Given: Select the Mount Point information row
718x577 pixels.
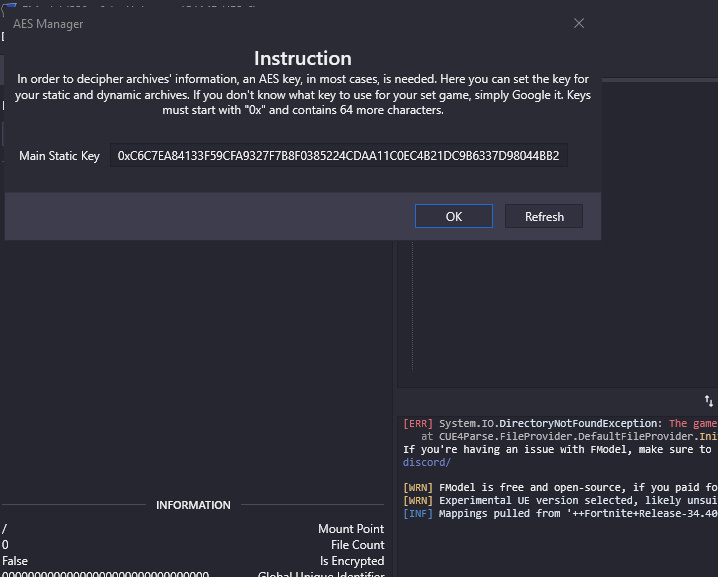Looking at the screenshot, I should (193, 529).
